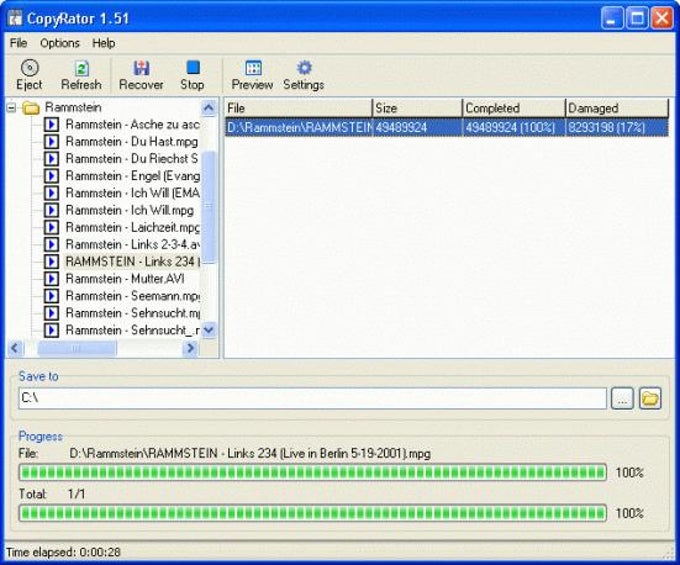Click video icon of Links 2-3-4 file
The height and width of the screenshot is (565, 680).
coord(51,245)
